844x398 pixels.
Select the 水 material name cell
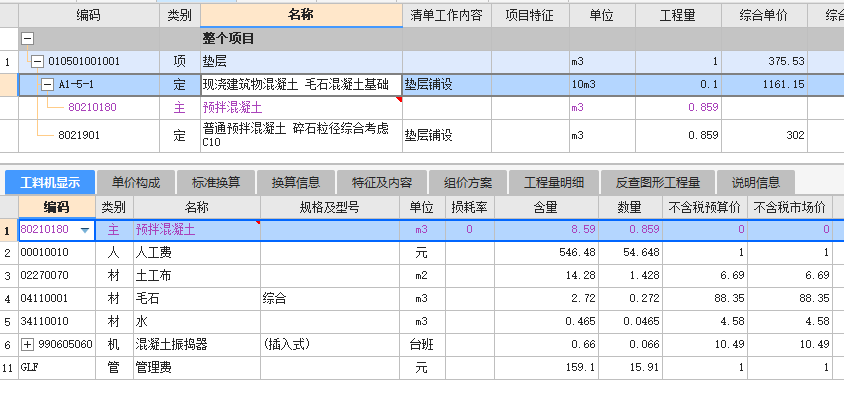(197, 322)
